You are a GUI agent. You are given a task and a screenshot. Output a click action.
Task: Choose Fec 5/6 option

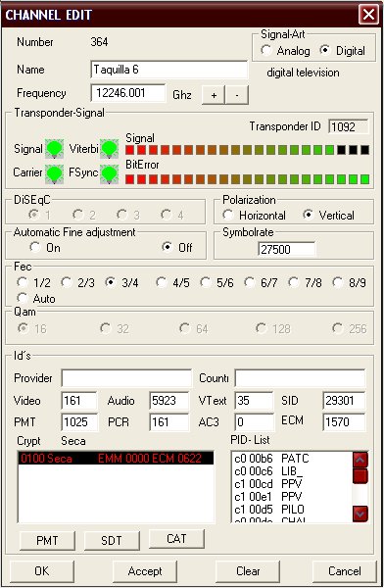click(x=206, y=282)
